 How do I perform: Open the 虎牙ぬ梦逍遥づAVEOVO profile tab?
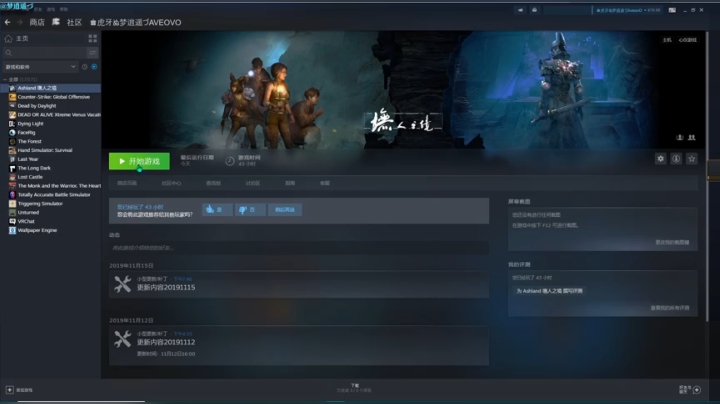click(x=135, y=22)
